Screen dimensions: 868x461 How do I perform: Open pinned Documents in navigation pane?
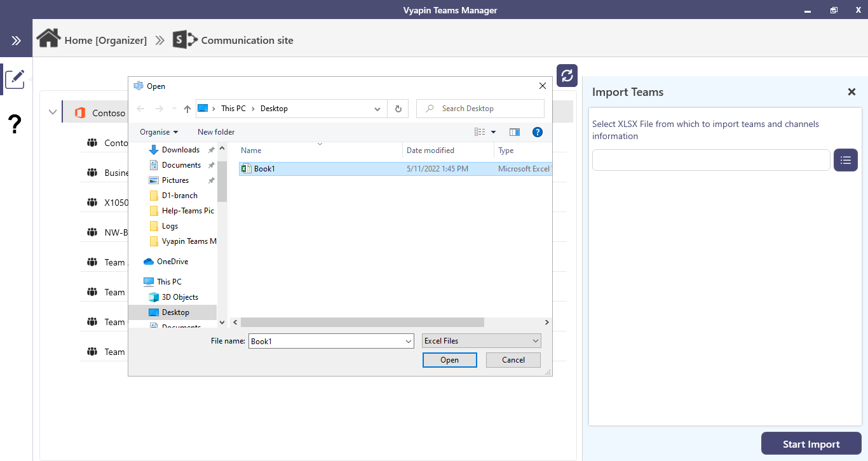pos(181,165)
